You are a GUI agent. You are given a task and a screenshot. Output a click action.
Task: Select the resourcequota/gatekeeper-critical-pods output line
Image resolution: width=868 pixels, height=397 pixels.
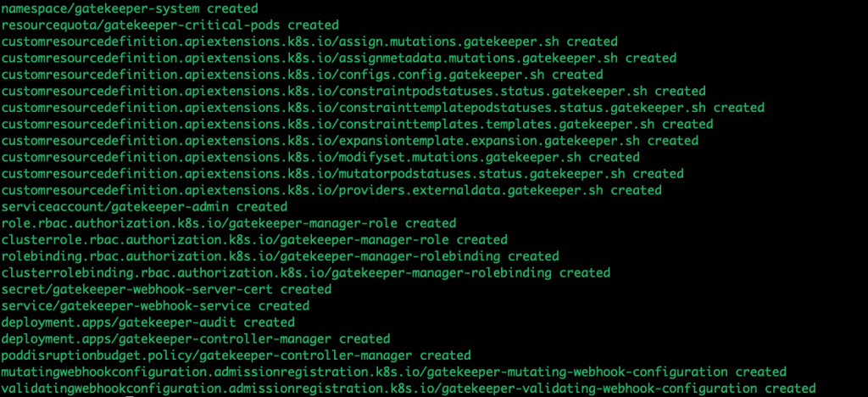[x=170, y=25]
